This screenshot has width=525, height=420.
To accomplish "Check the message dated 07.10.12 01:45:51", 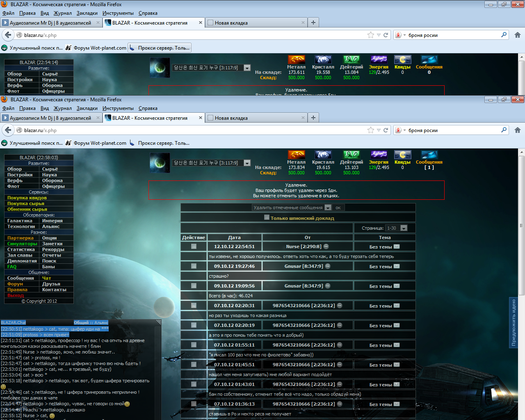I will [194, 365].
